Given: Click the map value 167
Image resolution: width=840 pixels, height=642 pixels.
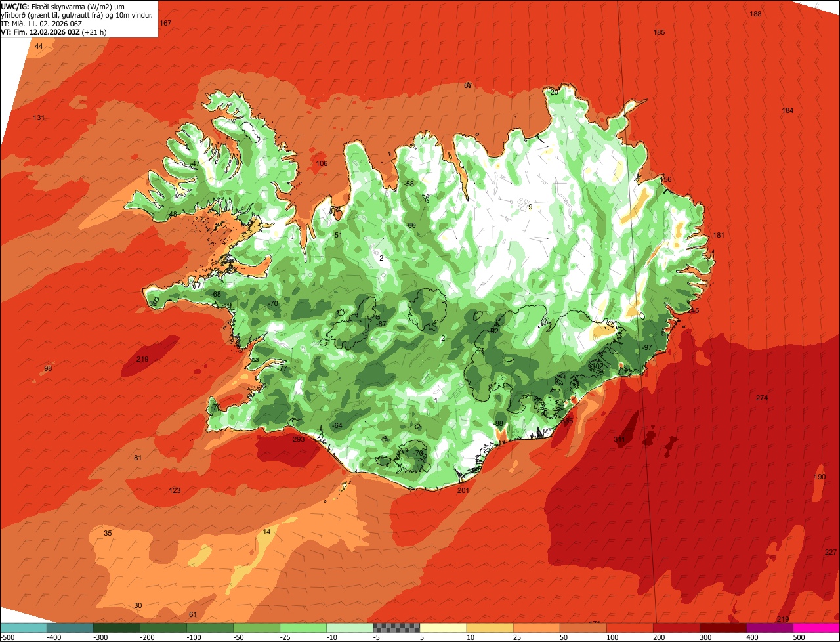Looking at the screenshot, I should (165, 23).
